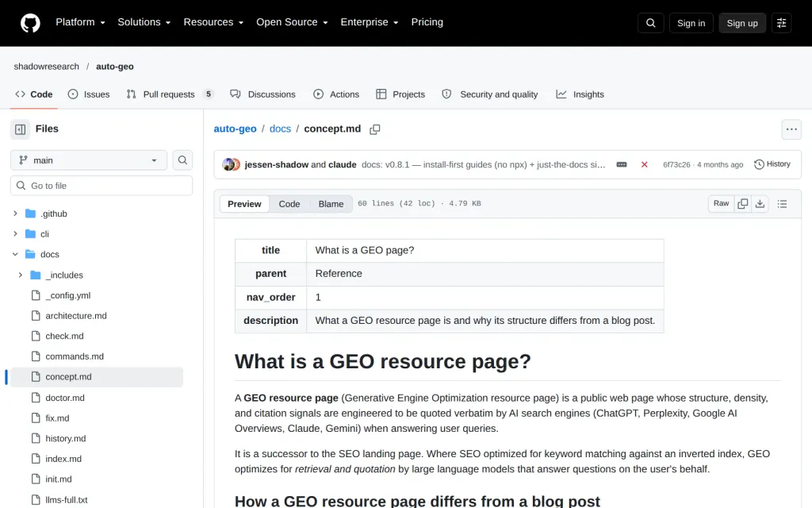Collapse the Files side panel icon
812x508 pixels.
click(x=20, y=129)
